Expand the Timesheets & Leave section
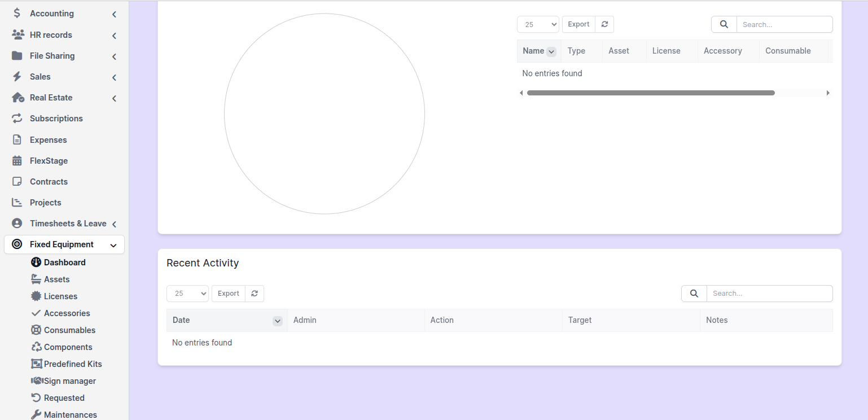The height and width of the screenshot is (420, 868). pos(114,224)
